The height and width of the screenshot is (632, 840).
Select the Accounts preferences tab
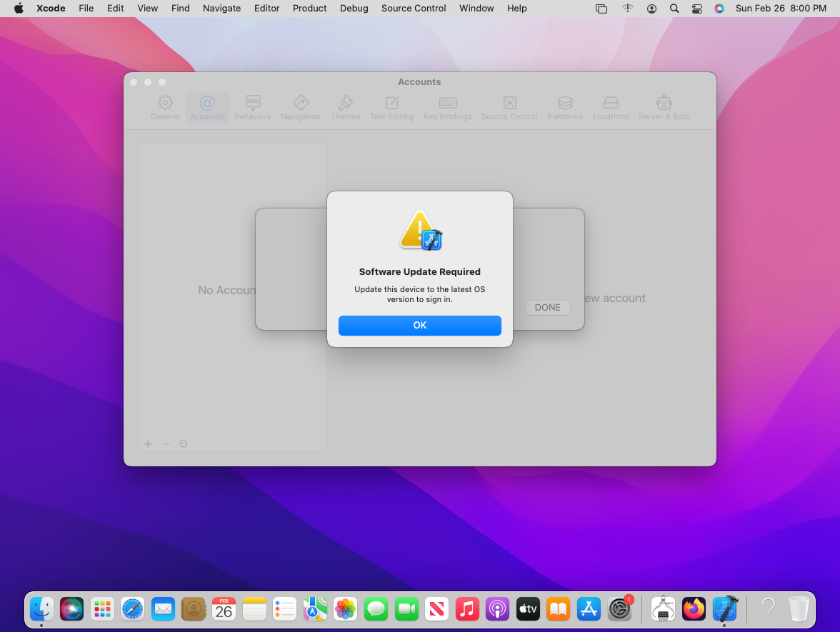[207, 109]
